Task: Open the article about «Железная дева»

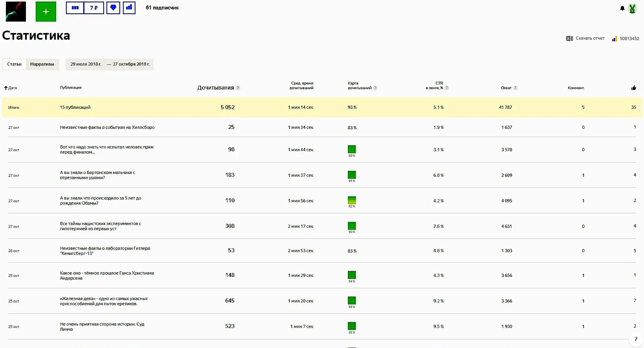Action: [104, 301]
